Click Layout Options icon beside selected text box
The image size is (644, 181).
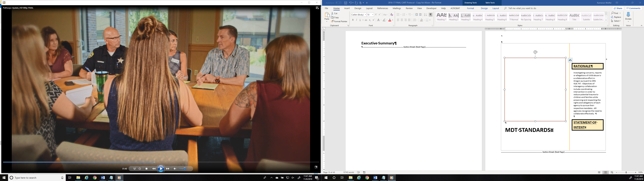(570, 60)
